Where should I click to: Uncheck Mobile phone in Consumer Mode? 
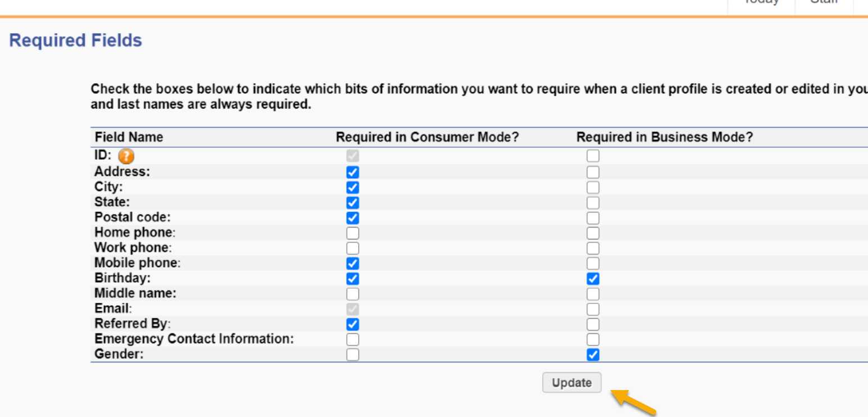[x=353, y=263]
